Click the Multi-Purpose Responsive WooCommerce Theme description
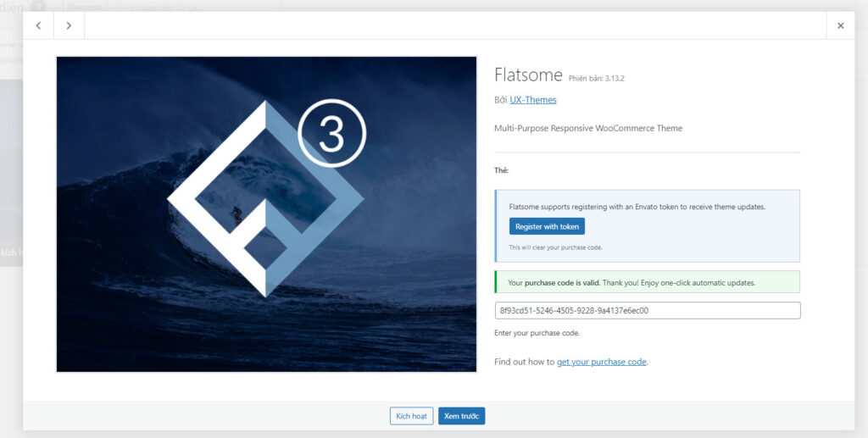This screenshot has height=438, width=868. (588, 128)
